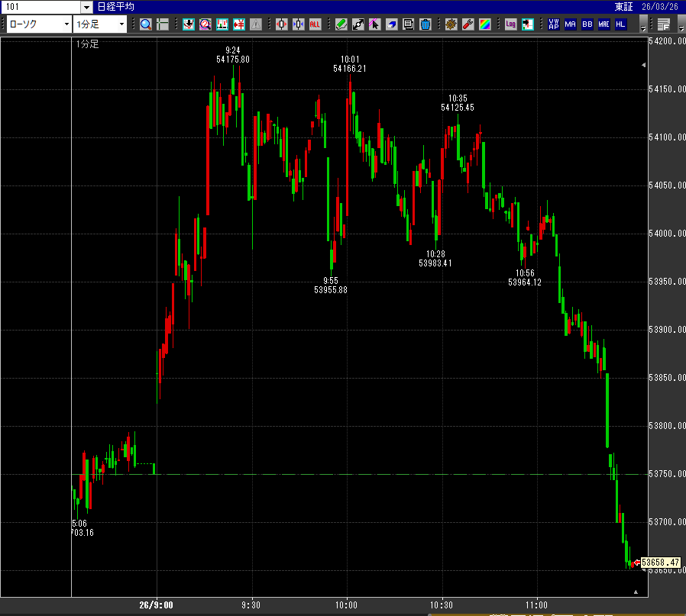686x616 pixels.
Task: Click the cyan bar chart icon
Action: pos(222,24)
